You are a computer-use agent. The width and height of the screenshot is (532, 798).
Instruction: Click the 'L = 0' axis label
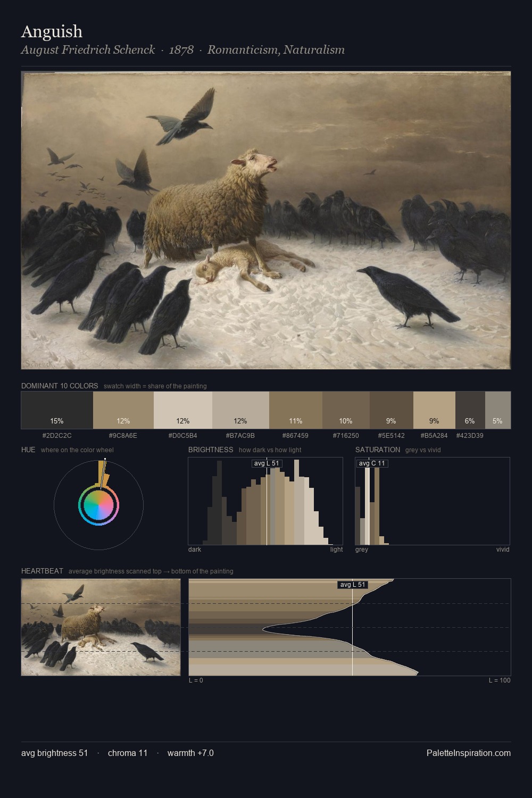point(196,680)
